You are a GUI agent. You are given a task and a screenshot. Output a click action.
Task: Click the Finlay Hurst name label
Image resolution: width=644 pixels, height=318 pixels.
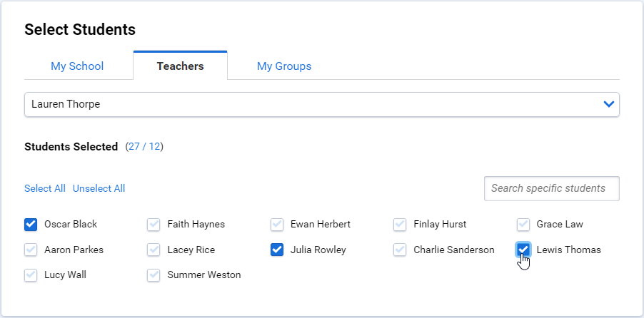click(x=440, y=225)
